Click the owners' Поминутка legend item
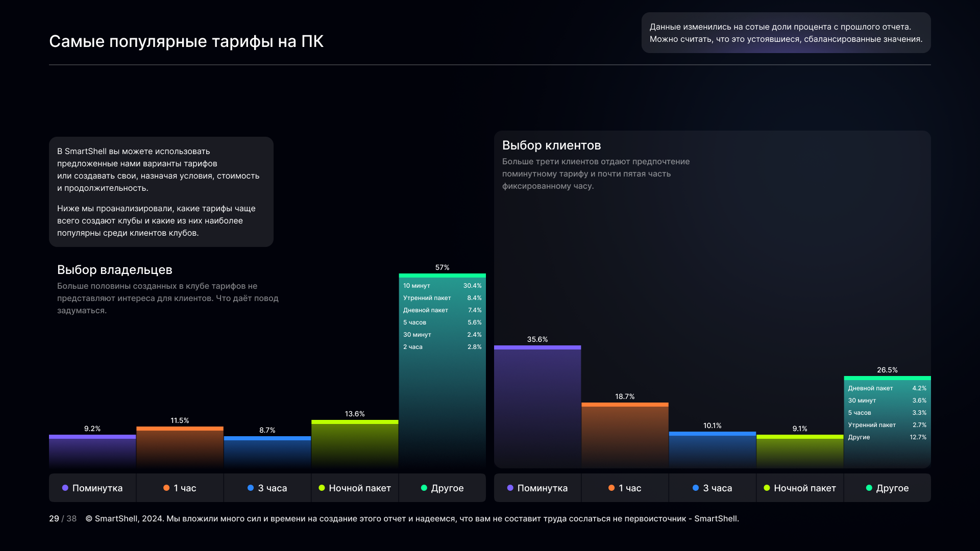Image resolution: width=980 pixels, height=551 pixels. pos(92,488)
